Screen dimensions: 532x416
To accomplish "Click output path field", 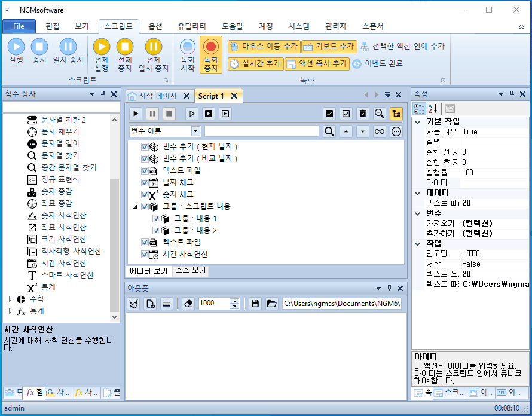I will [x=342, y=304].
